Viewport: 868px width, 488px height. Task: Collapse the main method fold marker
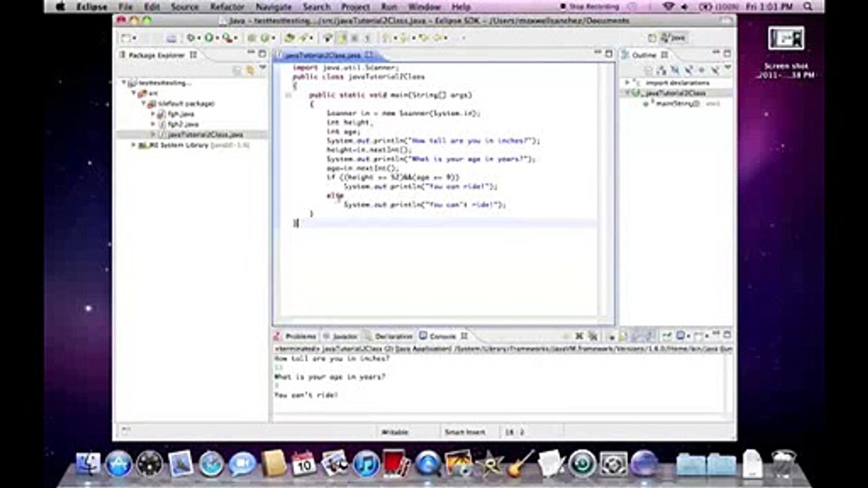288,96
